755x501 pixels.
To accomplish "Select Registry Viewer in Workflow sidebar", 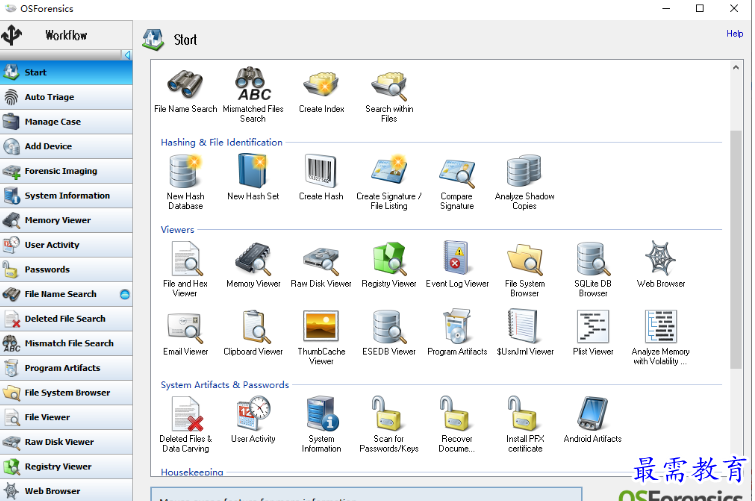I will tap(66, 466).
